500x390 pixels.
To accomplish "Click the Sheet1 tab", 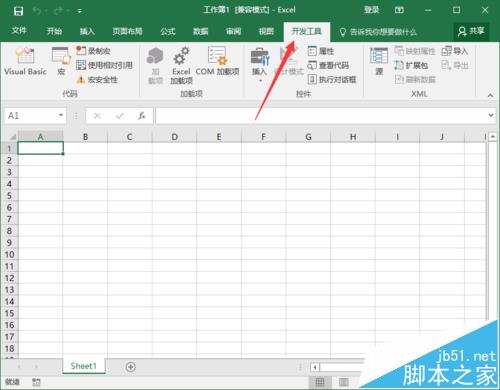I will click(84, 366).
